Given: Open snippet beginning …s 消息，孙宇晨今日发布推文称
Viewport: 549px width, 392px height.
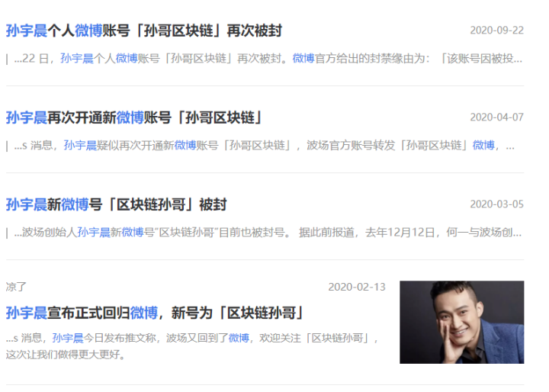Looking at the screenshot, I should pyautogui.click(x=192, y=339).
